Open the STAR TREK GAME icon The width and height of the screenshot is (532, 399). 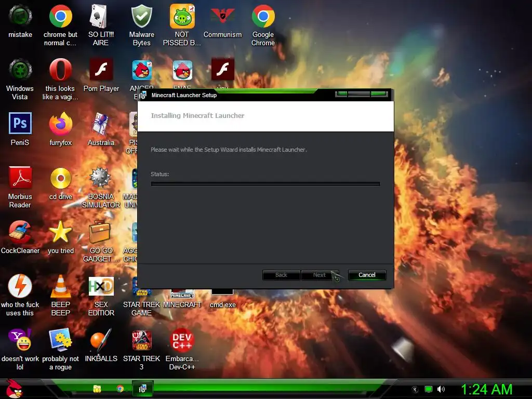(141, 303)
